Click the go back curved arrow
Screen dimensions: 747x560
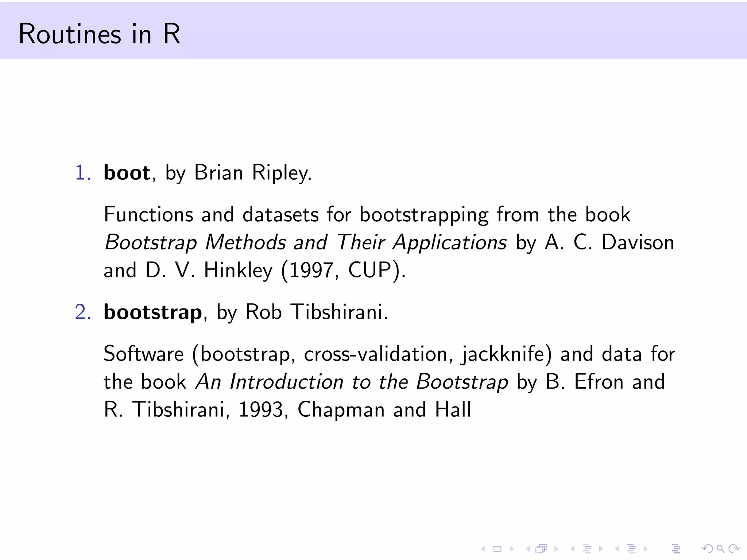(x=707, y=548)
